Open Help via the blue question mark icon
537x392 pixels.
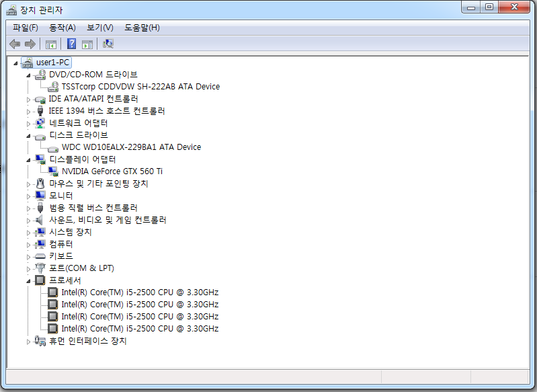tap(71, 44)
